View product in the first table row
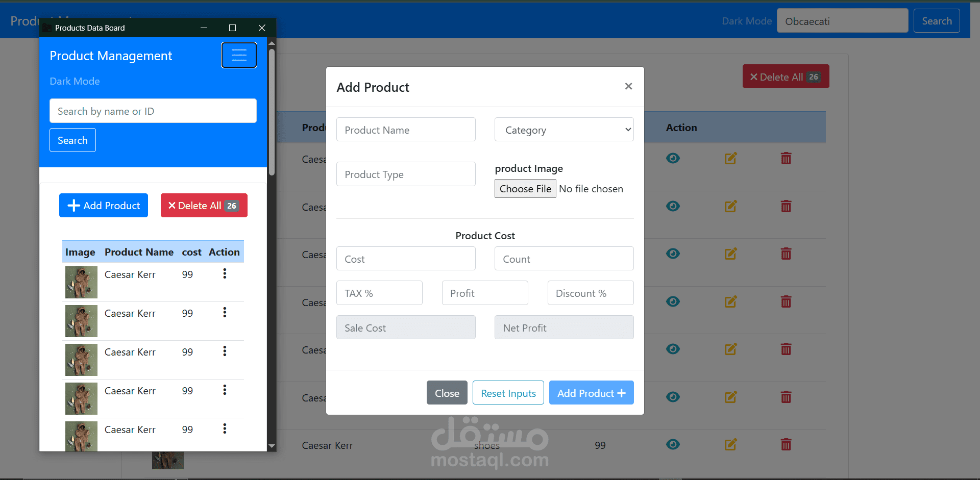The image size is (980, 480). point(673,158)
